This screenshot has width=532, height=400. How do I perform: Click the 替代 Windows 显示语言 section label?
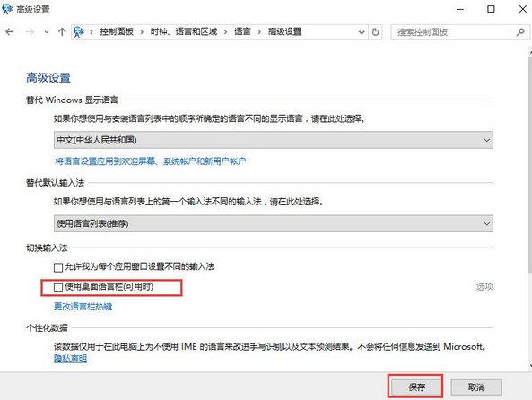click(72, 100)
